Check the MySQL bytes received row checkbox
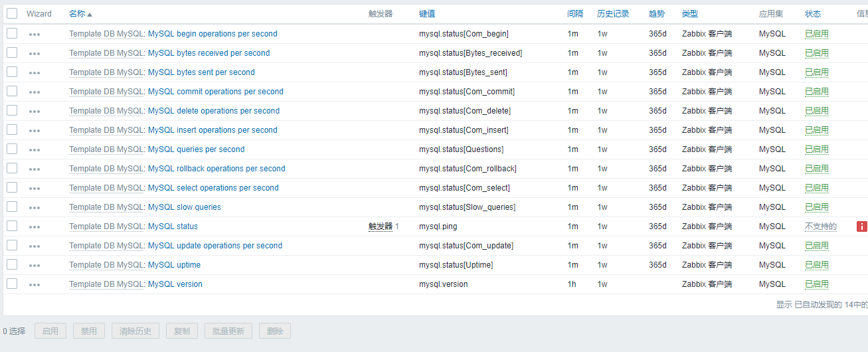 (x=12, y=52)
